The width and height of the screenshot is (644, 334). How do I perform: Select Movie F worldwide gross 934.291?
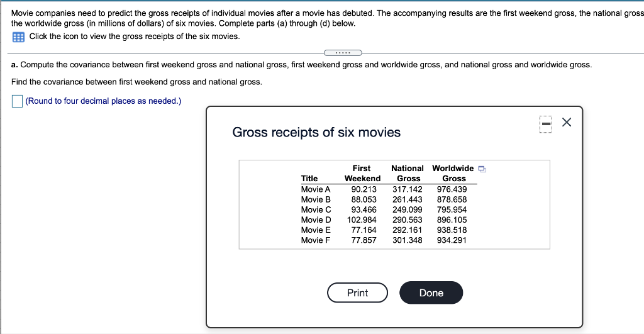(452, 240)
